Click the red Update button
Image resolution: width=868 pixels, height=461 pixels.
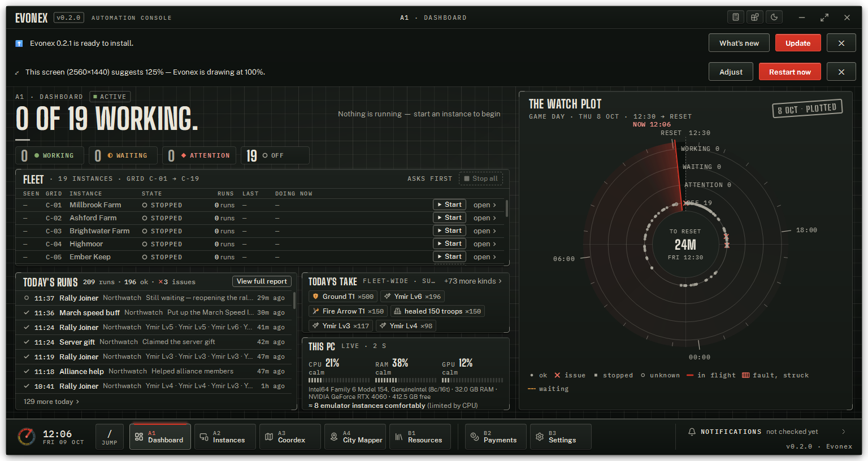point(798,43)
